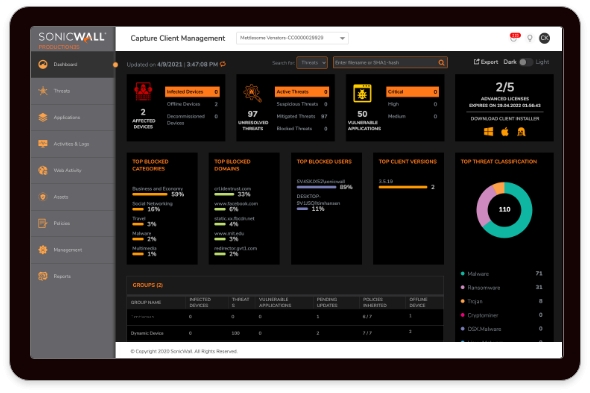Click the Activities & Logs icon
Viewport: 590px width, 393px height.
[43, 144]
